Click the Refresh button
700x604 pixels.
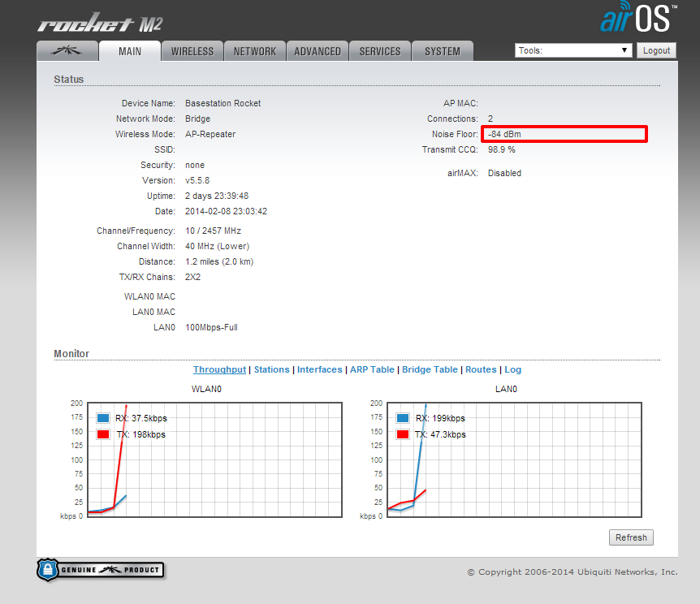coord(631,537)
